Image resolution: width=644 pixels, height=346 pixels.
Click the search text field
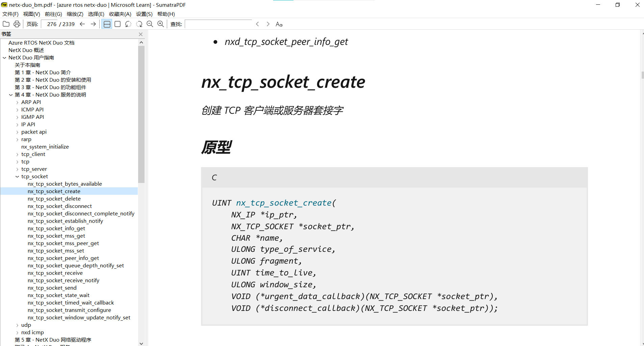click(218, 24)
